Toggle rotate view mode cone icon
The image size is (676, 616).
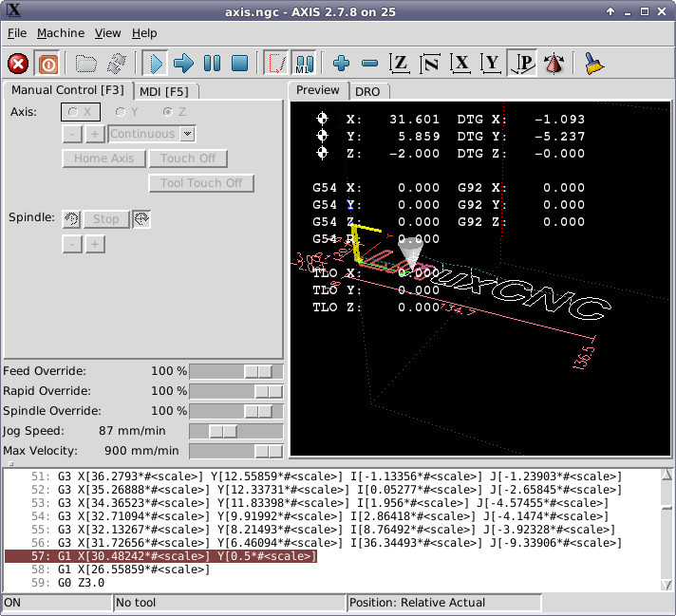[x=554, y=64]
